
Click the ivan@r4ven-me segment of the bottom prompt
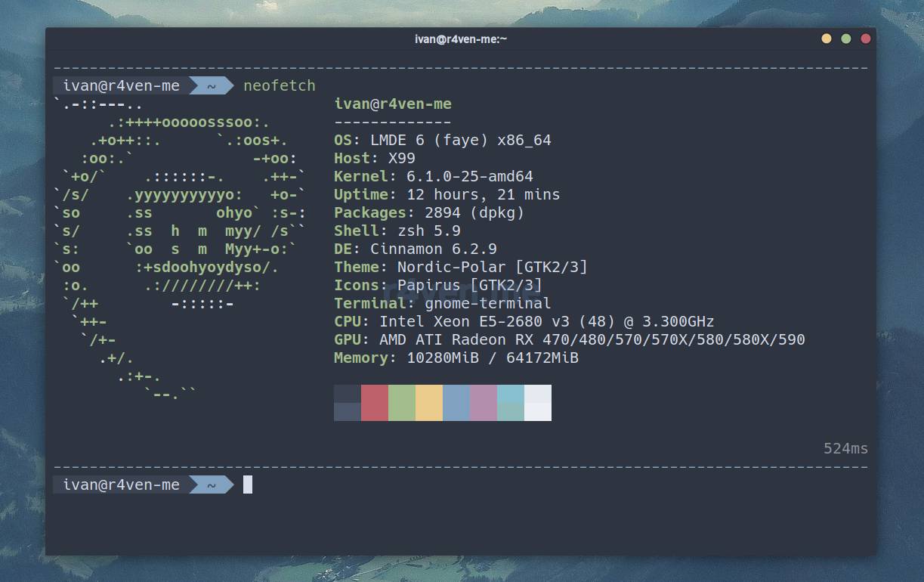[122, 484]
